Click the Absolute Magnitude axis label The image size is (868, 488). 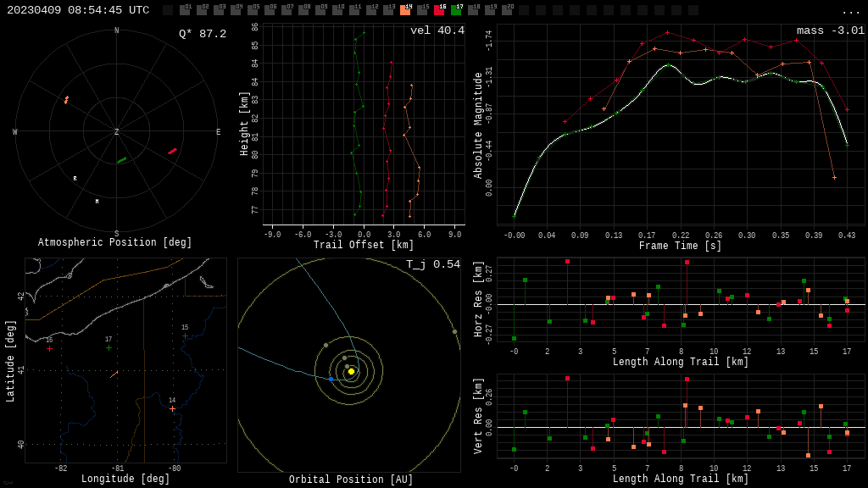(478, 125)
